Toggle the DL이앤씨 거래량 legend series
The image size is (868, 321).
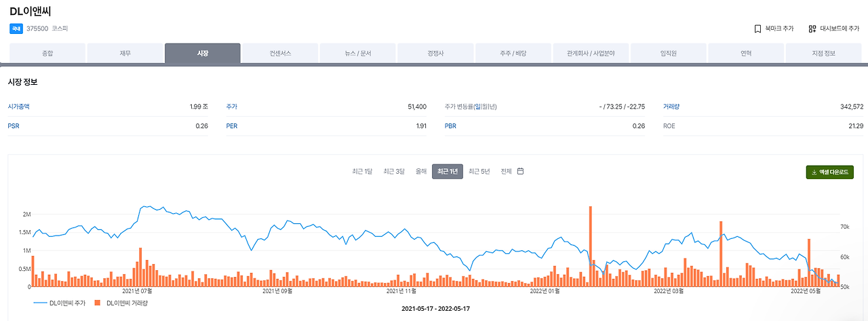[121, 303]
